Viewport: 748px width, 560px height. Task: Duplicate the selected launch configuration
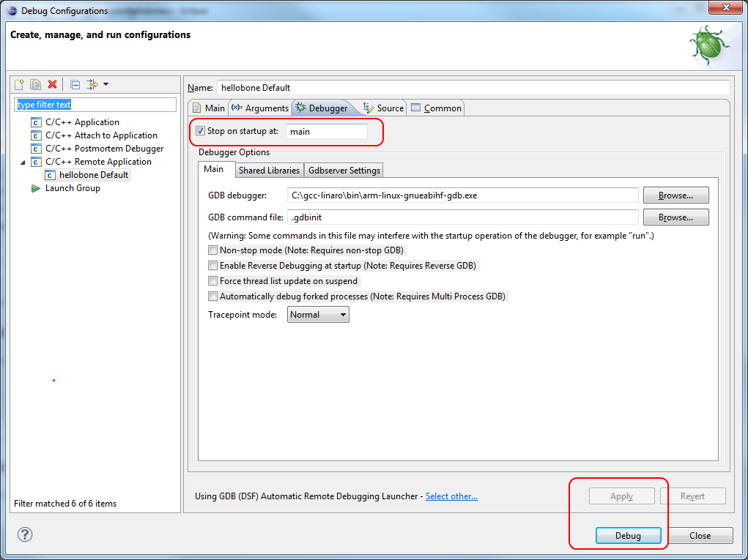[34, 83]
